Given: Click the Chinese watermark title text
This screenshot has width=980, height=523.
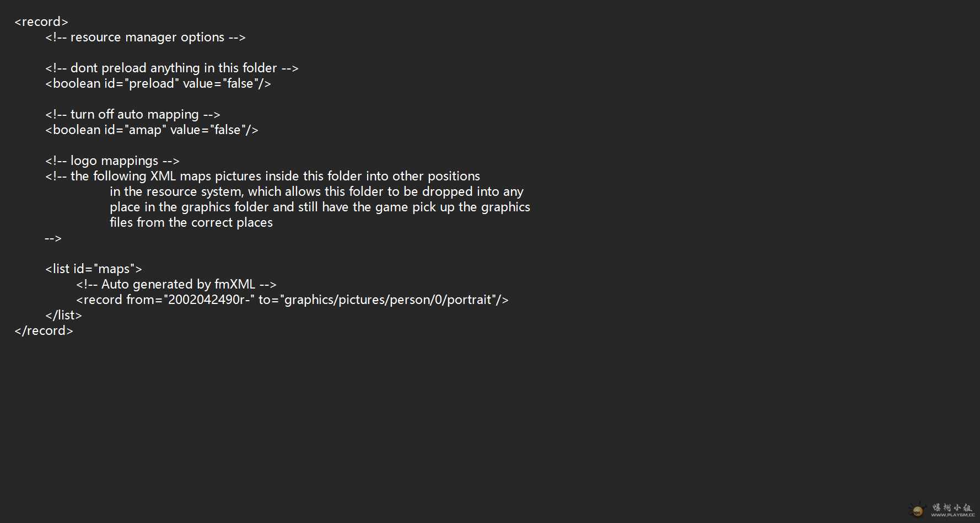Looking at the screenshot, I should (x=952, y=507).
